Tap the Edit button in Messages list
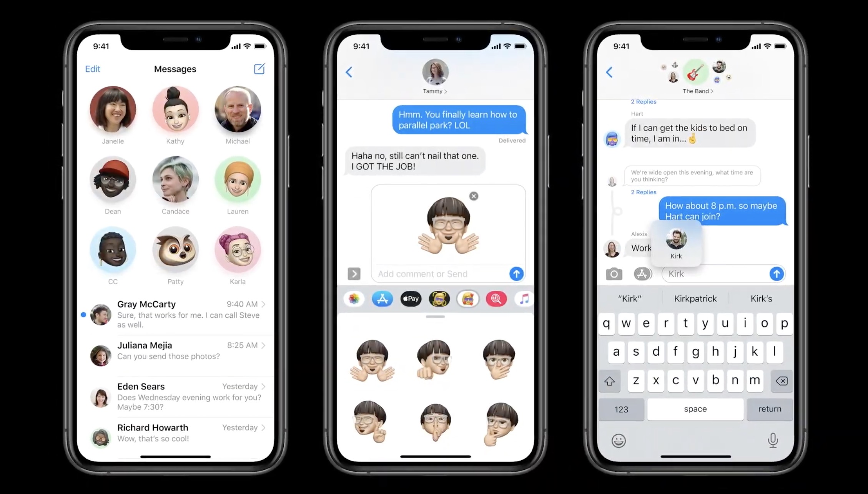The height and width of the screenshot is (494, 868). [92, 68]
